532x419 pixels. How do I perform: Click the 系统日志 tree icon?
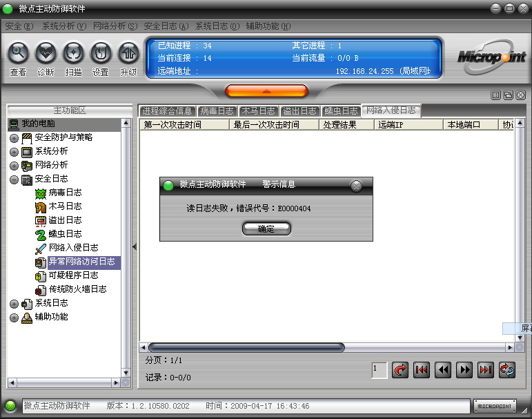click(x=27, y=304)
